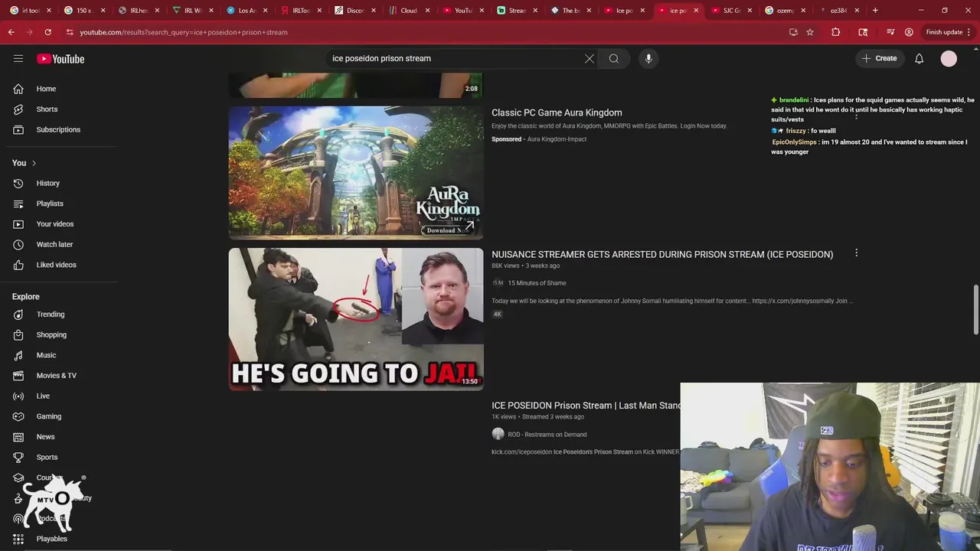
Task: Click the Playables icon in sidebar
Action: [x=18, y=539]
